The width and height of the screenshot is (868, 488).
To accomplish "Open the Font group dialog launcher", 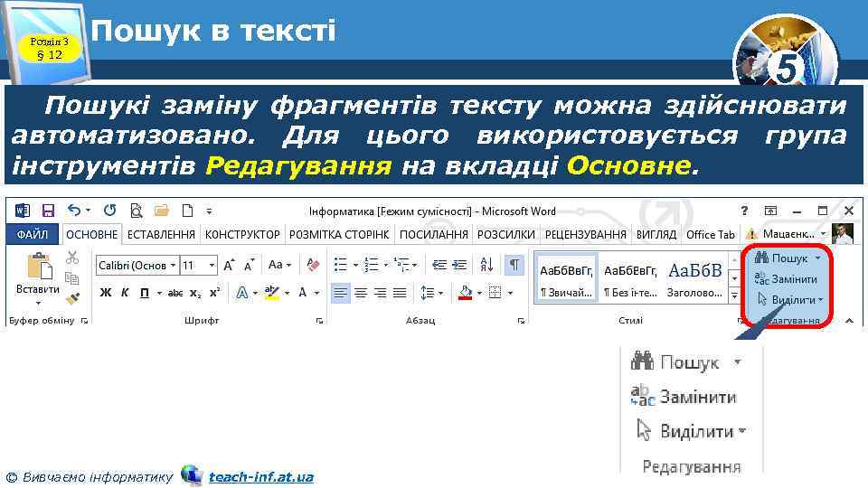I will [319, 320].
